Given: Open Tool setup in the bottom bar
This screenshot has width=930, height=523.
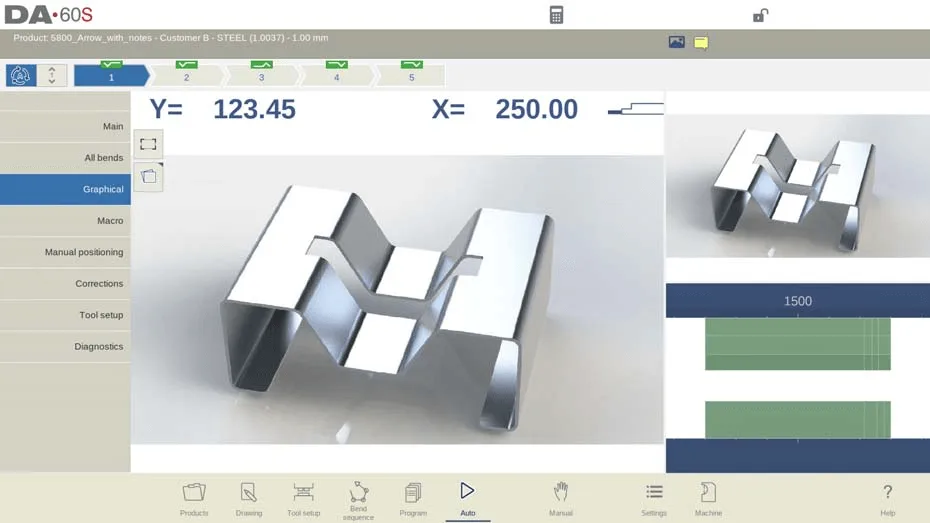Looking at the screenshot, I should pos(304,499).
